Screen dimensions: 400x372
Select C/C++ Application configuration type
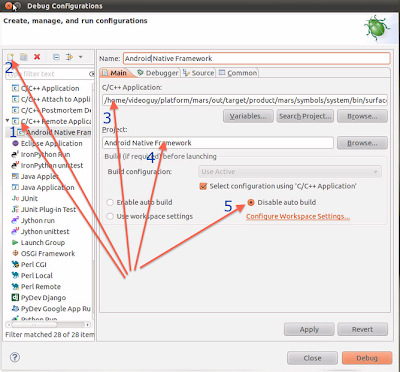50,88
